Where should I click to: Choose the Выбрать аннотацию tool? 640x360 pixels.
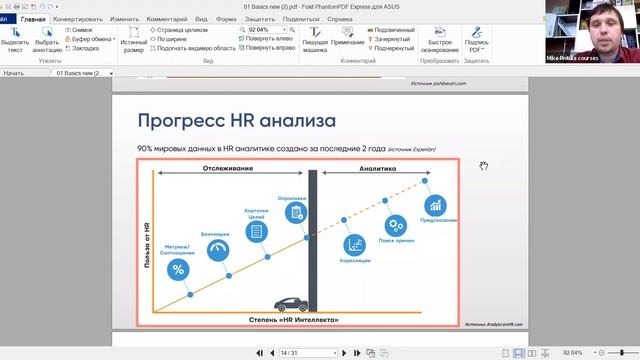(47, 40)
